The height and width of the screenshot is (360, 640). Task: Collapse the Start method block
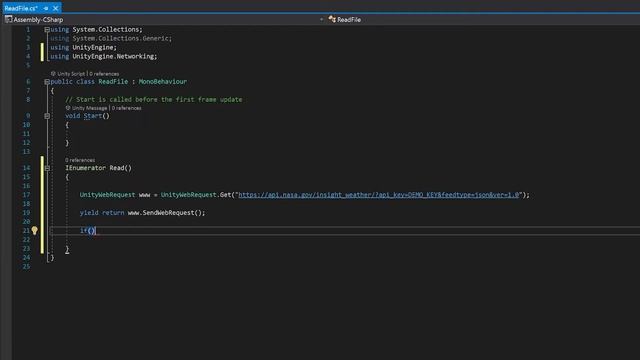pyautogui.click(x=47, y=116)
